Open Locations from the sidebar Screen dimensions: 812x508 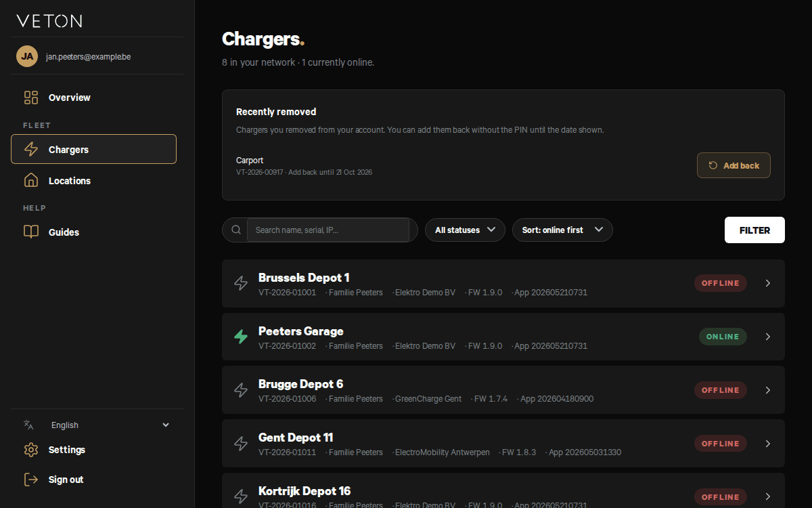[93, 181]
